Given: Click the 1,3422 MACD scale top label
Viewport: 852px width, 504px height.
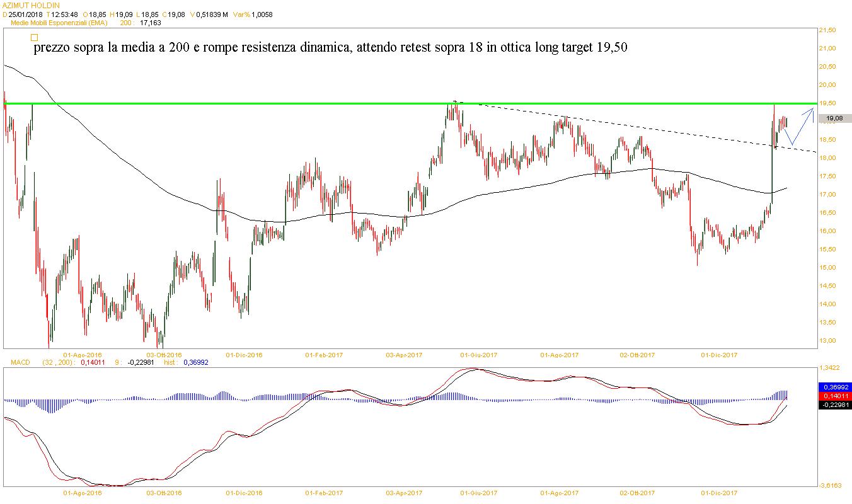Looking at the screenshot, I should (x=829, y=368).
